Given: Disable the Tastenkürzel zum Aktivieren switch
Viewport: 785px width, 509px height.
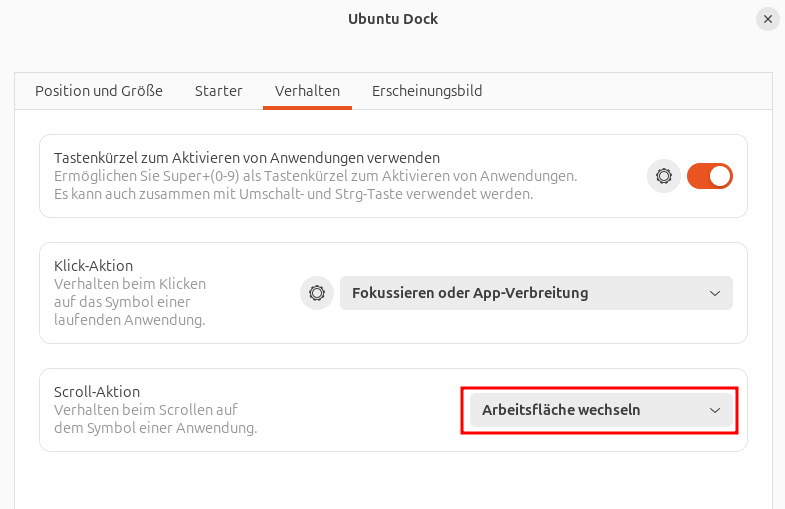Looking at the screenshot, I should point(710,177).
